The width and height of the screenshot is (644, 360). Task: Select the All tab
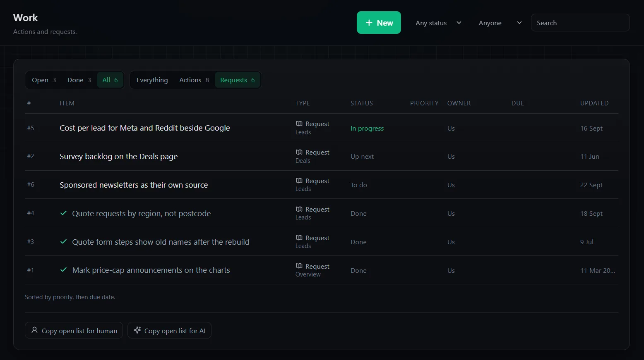pyautogui.click(x=110, y=80)
